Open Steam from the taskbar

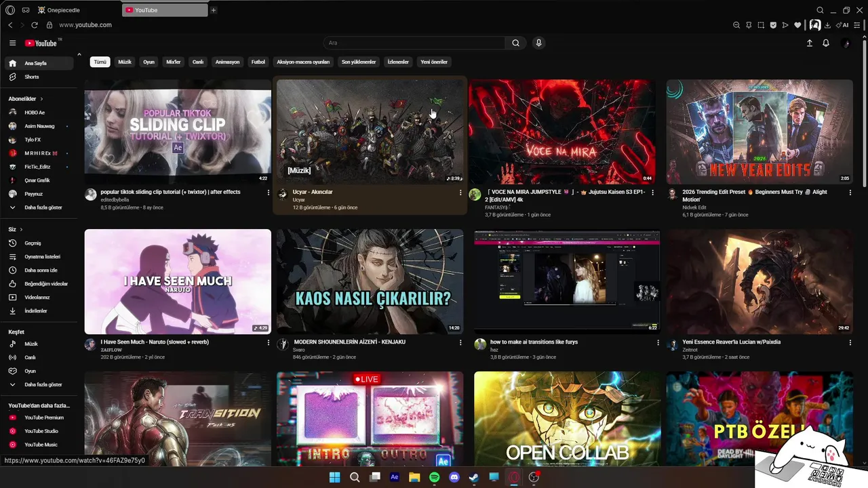click(x=474, y=477)
